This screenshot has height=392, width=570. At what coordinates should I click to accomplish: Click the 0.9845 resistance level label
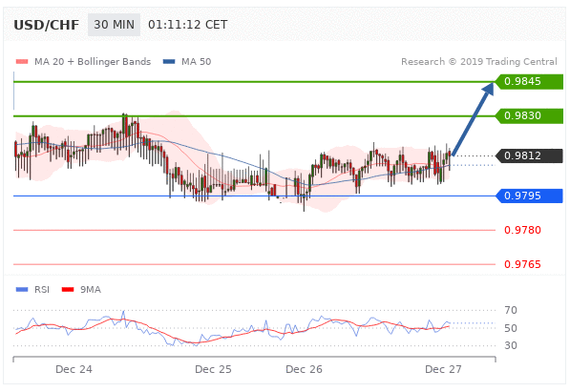529,81
